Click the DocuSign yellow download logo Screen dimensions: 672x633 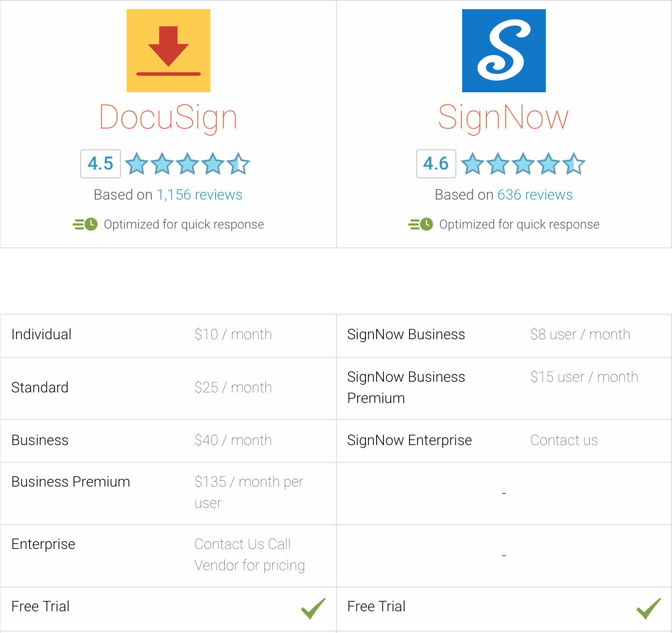coord(168,51)
